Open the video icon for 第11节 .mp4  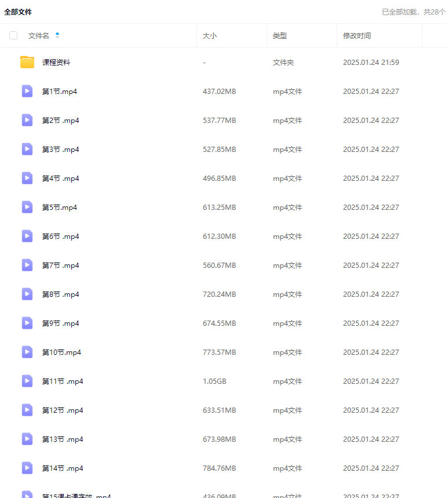coord(27,381)
